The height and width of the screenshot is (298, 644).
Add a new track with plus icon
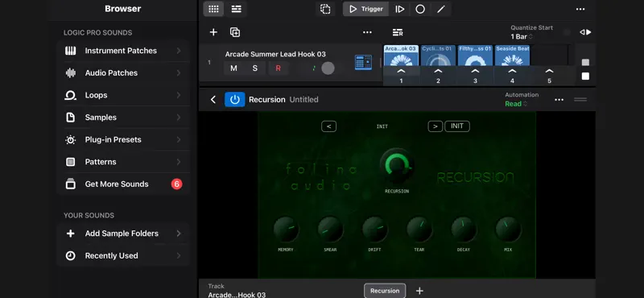pos(213,32)
